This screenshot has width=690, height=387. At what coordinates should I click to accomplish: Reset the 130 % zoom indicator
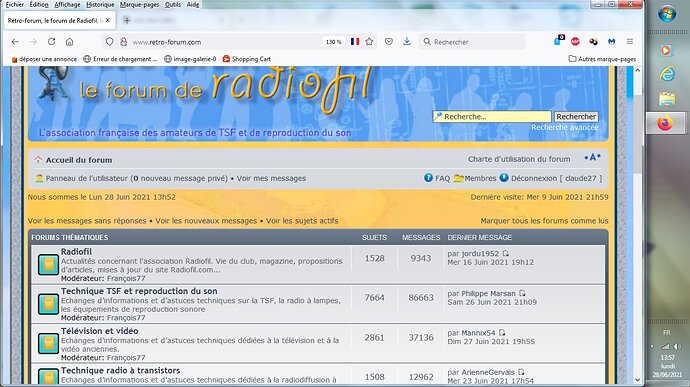(334, 42)
